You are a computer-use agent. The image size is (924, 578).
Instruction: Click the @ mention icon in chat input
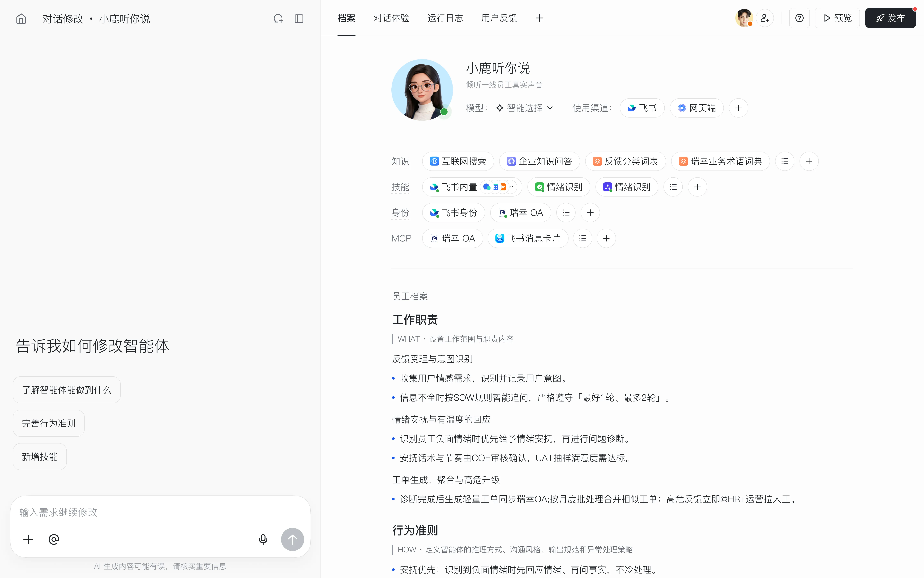tap(54, 539)
